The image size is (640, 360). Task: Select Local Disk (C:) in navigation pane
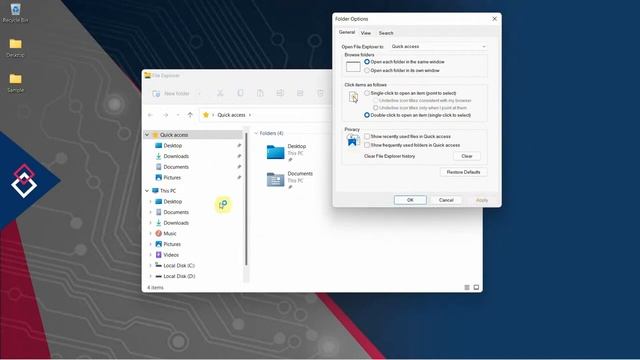pos(179,265)
